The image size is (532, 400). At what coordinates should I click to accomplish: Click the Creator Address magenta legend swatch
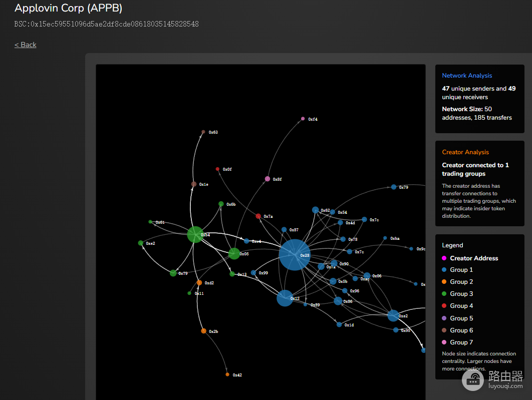click(444, 258)
